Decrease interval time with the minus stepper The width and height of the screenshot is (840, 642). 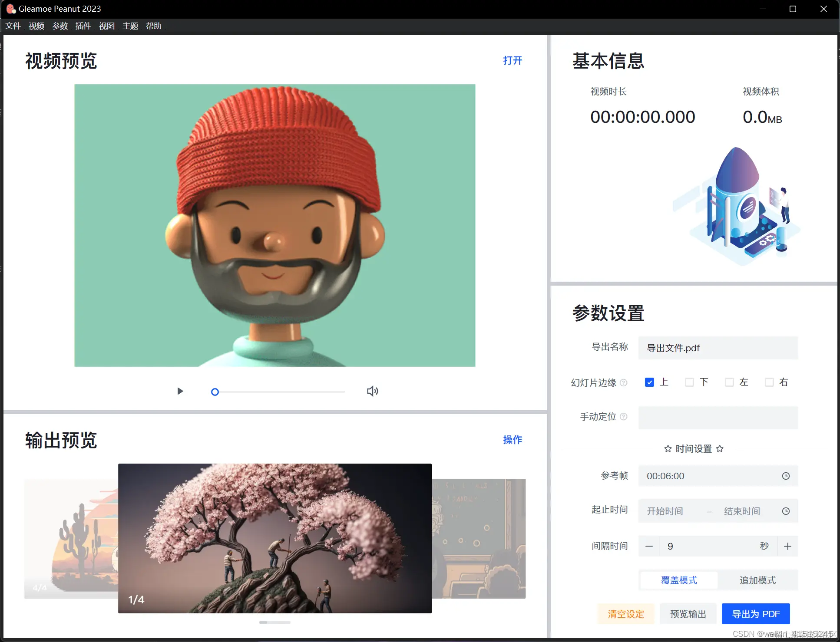tap(649, 546)
